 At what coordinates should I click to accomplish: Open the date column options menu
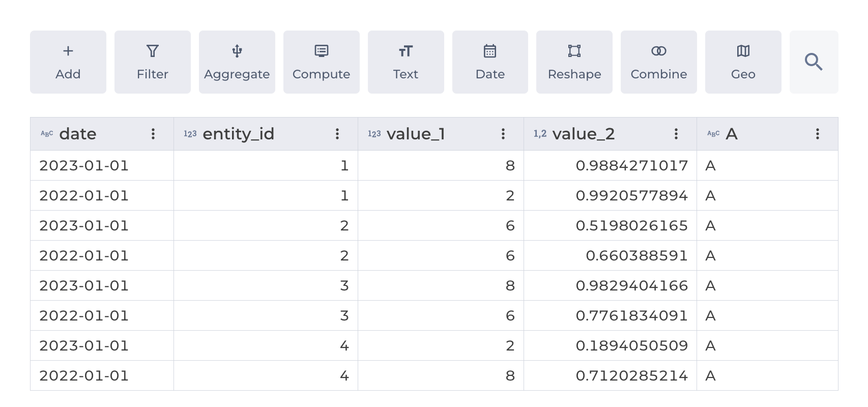(x=153, y=134)
